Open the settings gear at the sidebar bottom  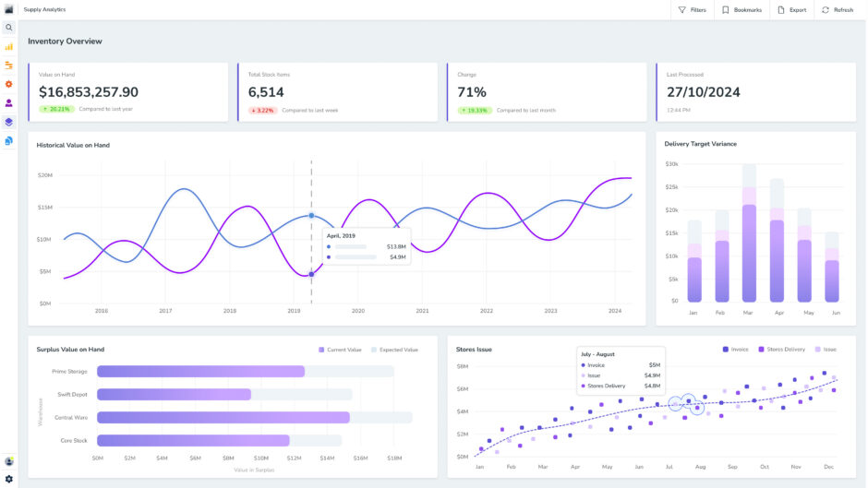point(9,479)
